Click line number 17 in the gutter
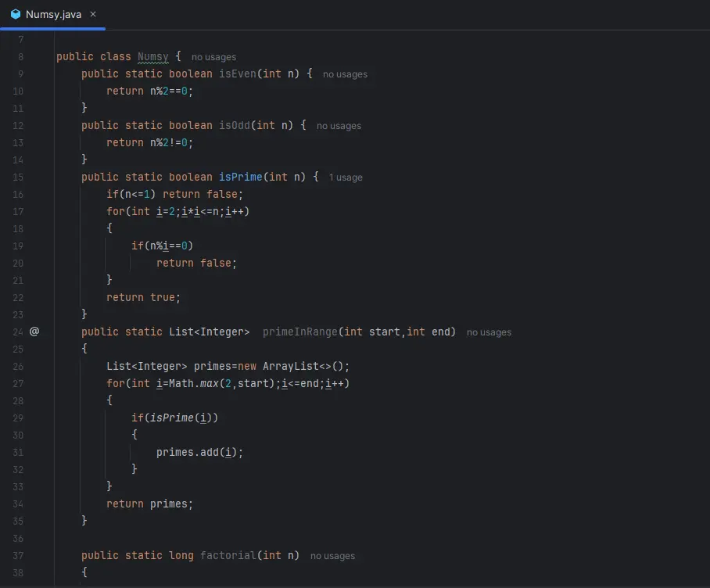Image resolution: width=710 pixels, height=588 pixels. [19, 211]
